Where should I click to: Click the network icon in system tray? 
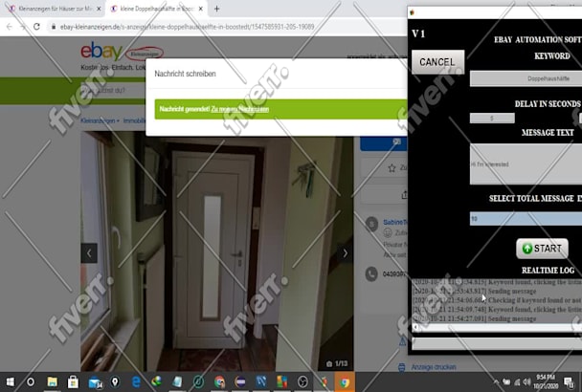click(x=517, y=381)
